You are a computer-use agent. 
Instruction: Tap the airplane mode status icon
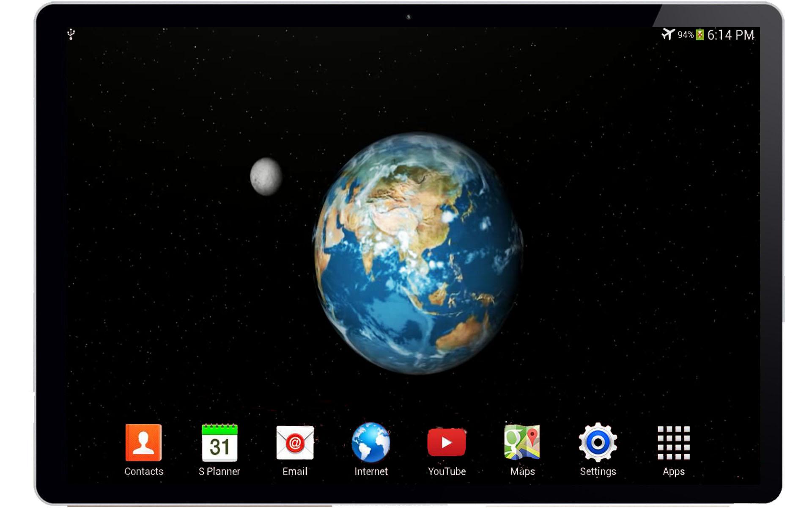point(668,34)
